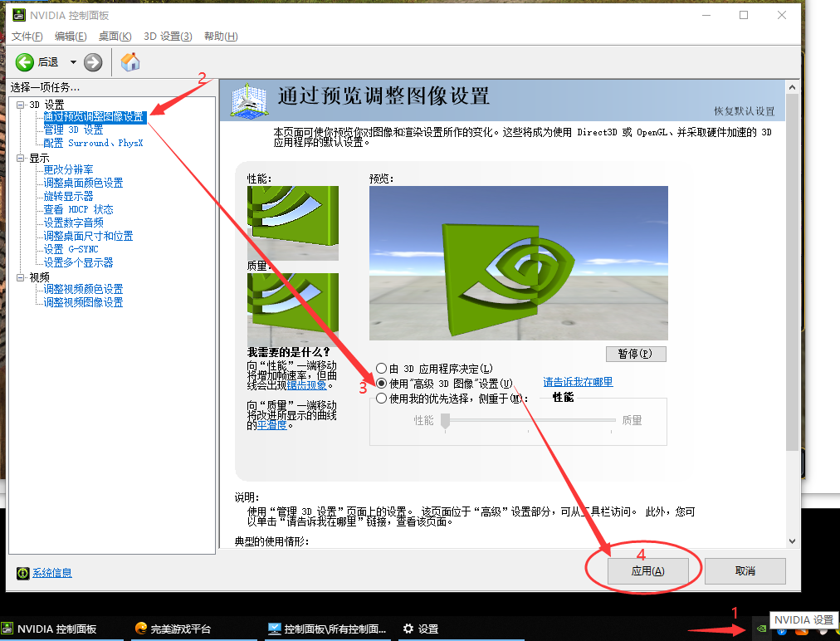The width and height of the screenshot is (840, 641).
Task: Open 调整视频颜色设置 task
Action: click(83, 289)
